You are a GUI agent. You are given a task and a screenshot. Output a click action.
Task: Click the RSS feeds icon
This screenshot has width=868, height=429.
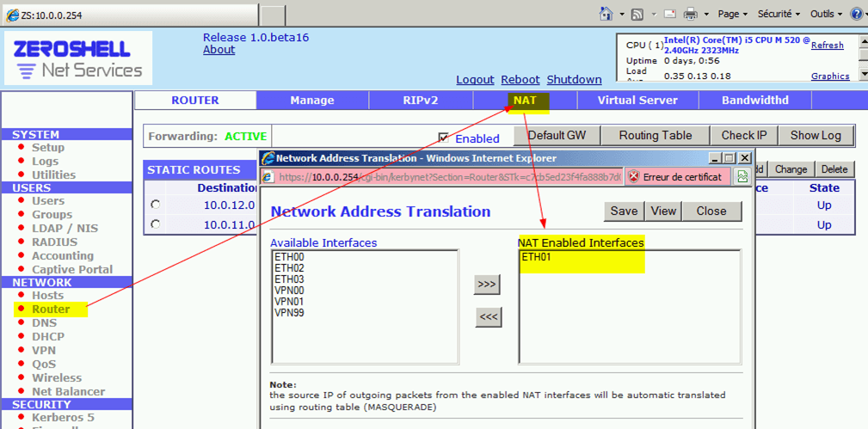[637, 15]
